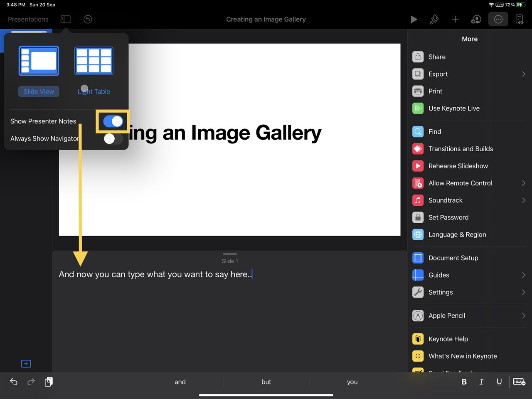Open the Collaborate icon

pos(476,19)
